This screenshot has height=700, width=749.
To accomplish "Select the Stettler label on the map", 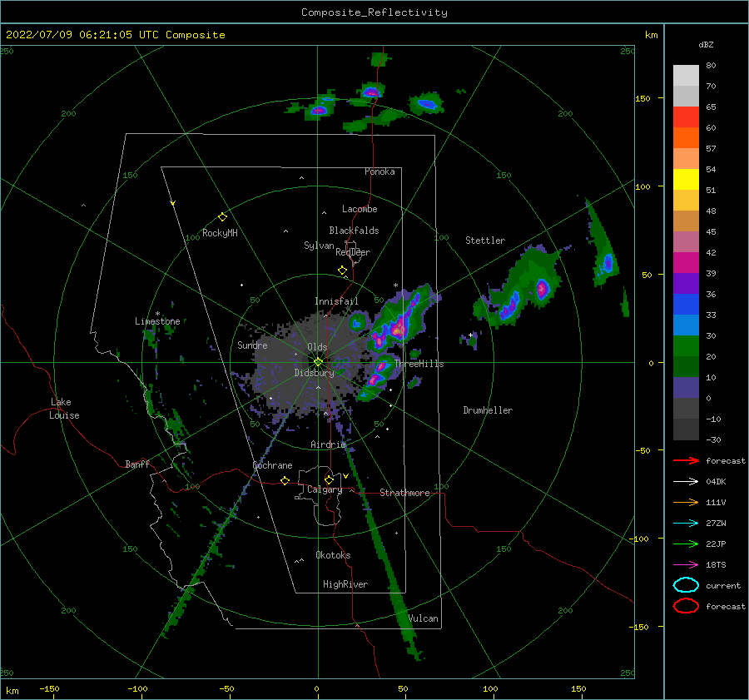I will (485, 241).
